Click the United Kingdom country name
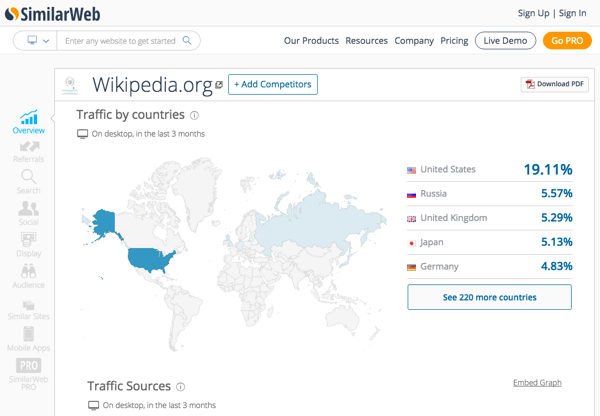This screenshot has height=416, width=600. pyautogui.click(x=453, y=218)
